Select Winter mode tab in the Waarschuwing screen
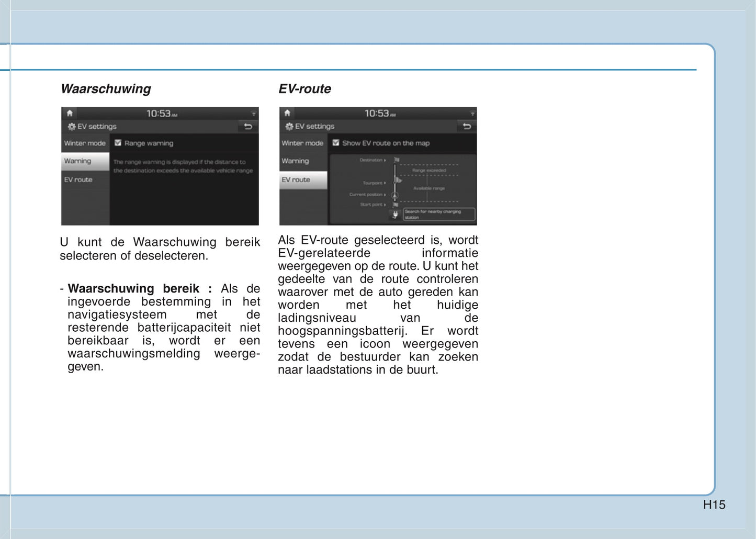This screenshot has width=756, height=539. click(85, 143)
